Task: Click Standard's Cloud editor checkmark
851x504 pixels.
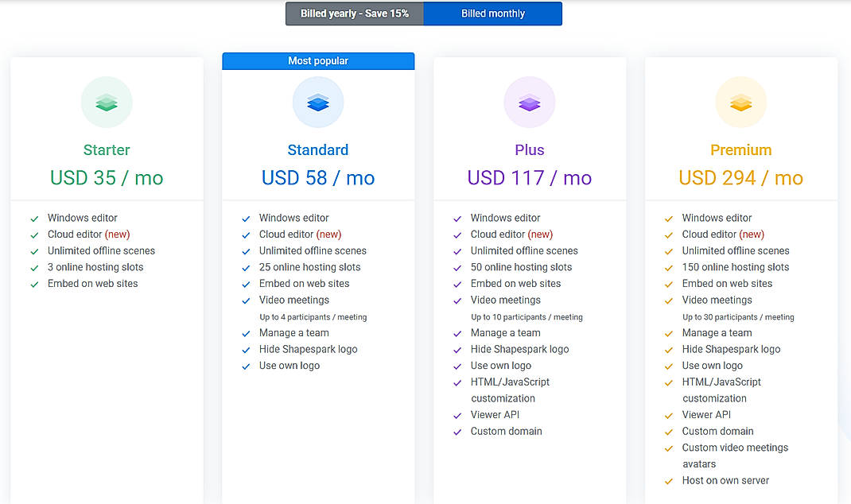Action: [x=246, y=235]
